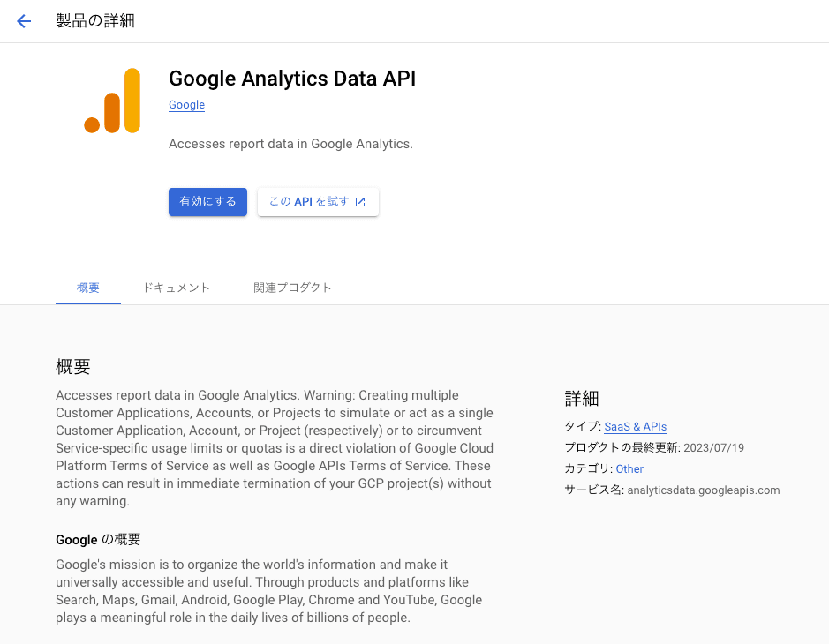Image resolution: width=829 pixels, height=644 pixels.
Task: Click the 有効にする button
Action: (x=207, y=201)
